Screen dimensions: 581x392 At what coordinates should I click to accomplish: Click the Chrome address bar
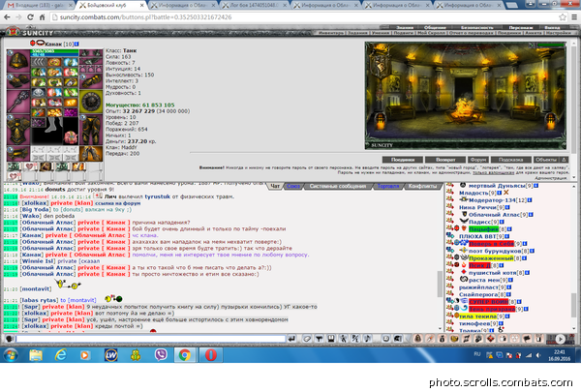[304, 17]
